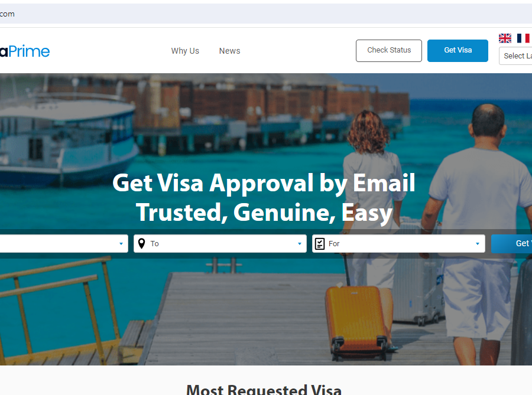Screen dimensions: 532x395
Task: Click the Check Status button
Action: pos(389,50)
